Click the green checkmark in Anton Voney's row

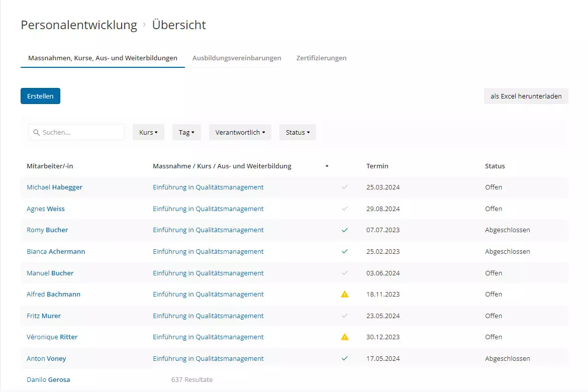344,359
